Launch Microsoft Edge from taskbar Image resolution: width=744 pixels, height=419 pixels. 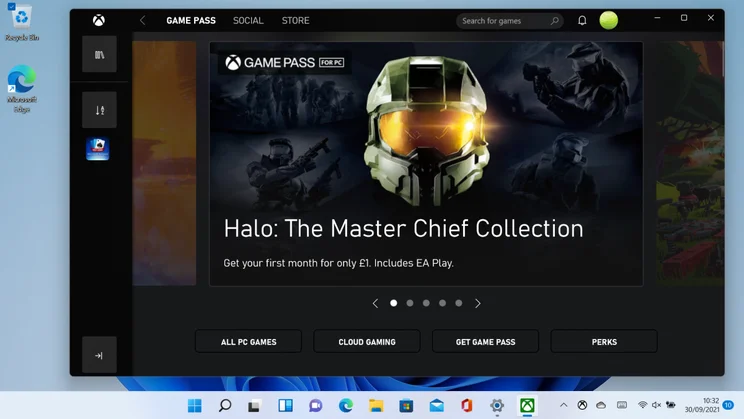346,406
